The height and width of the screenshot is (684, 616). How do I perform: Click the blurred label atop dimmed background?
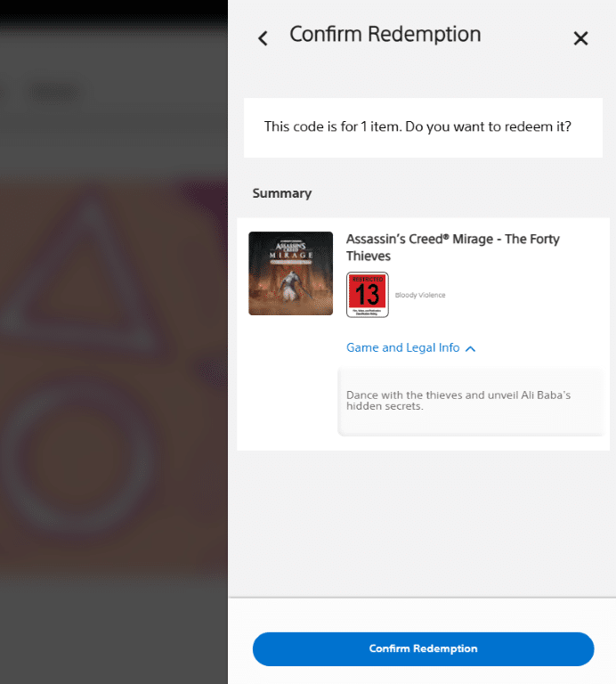(x=54, y=93)
